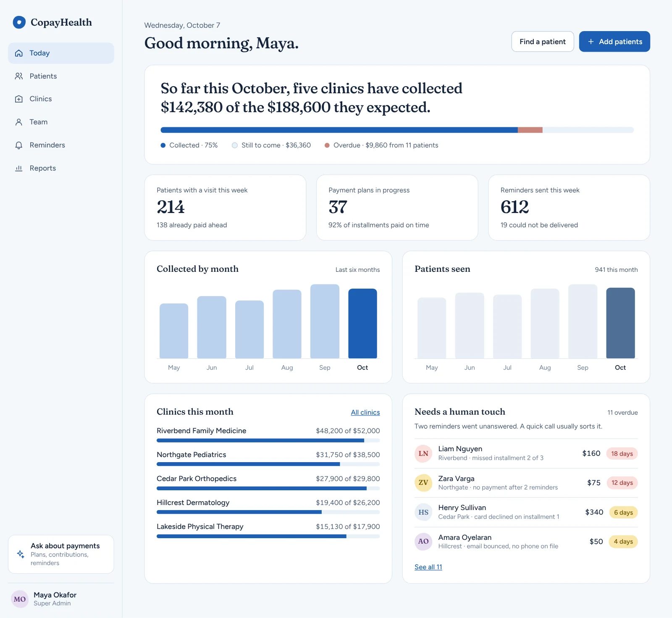672x618 pixels.
Task: Open the All clinics link
Action: 365,413
